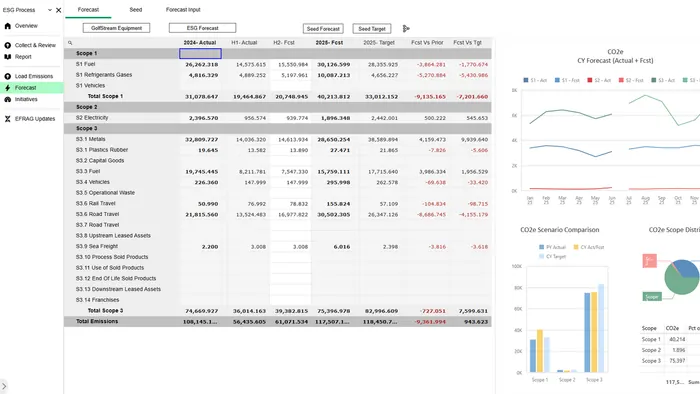
Task: Expand the sidebar with bottom-left chevron
Action: [4, 386]
